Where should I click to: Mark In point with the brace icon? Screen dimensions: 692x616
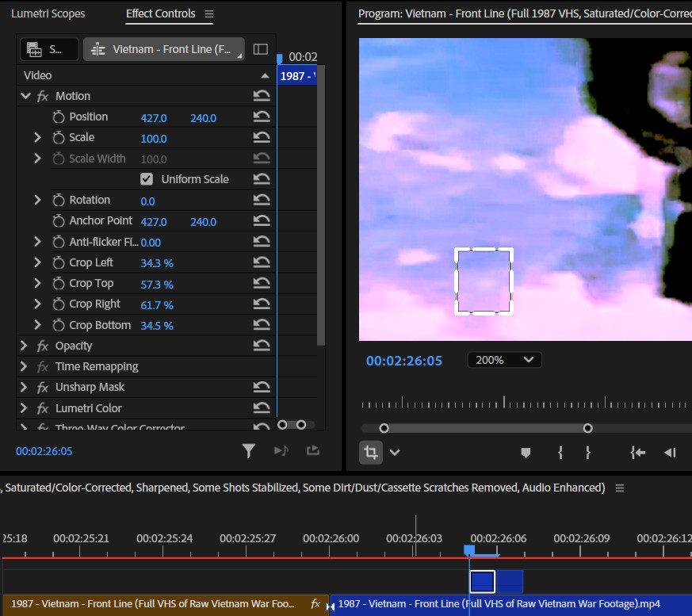pos(560,453)
